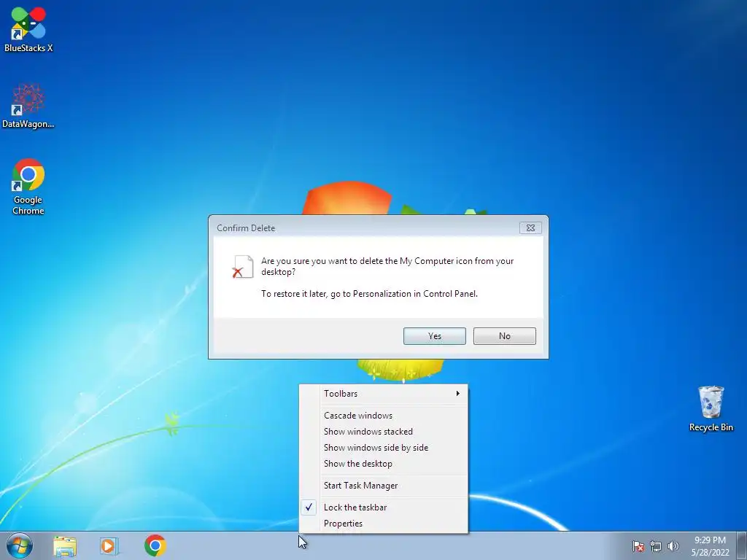Click the file-with-red-X dialog icon

243,267
